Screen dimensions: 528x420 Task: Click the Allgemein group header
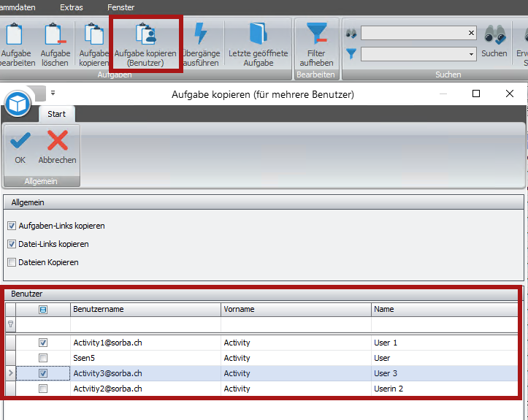coord(264,202)
